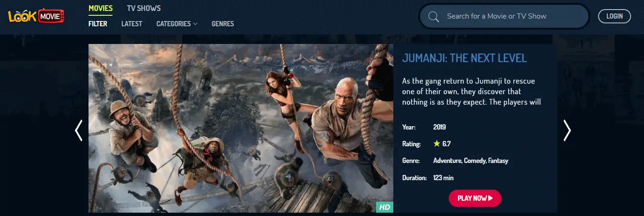The height and width of the screenshot is (216, 644).
Task: Click the search magnifier icon
Action: [434, 17]
